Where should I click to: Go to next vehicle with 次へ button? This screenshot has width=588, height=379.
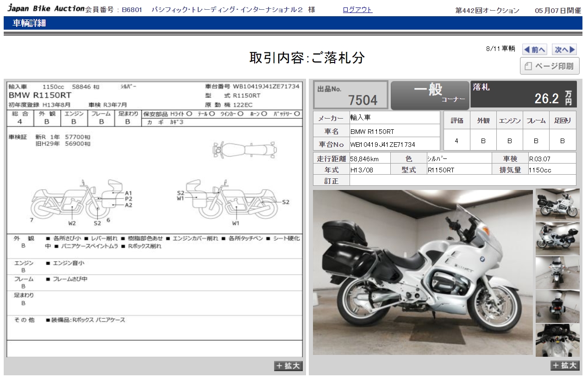click(x=564, y=50)
